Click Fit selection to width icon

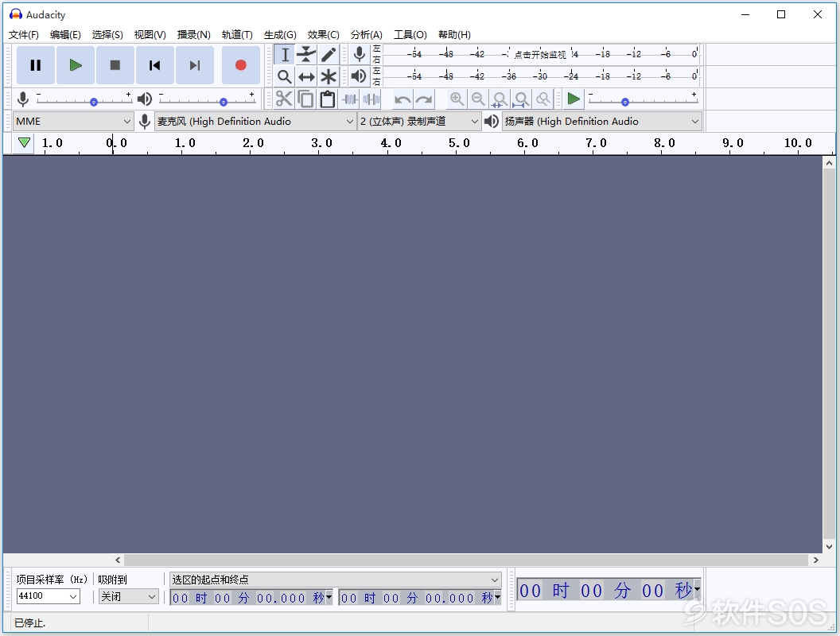pyautogui.click(x=500, y=99)
